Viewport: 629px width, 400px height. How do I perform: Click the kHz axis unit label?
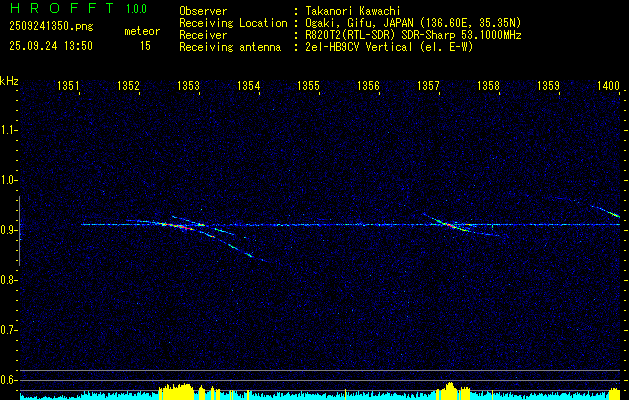coord(9,81)
